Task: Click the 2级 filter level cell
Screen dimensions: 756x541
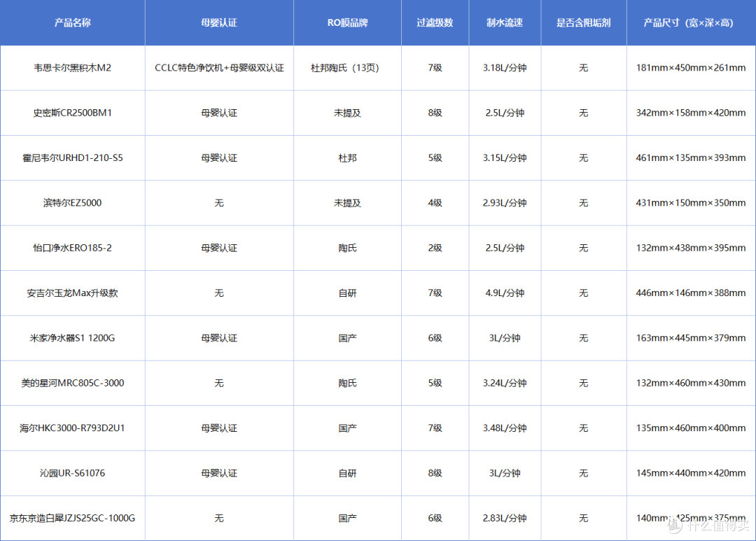Action: 435,248
